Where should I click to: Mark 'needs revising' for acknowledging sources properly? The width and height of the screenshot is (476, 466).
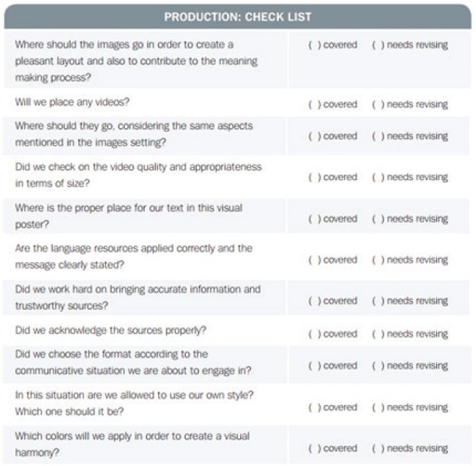376,334
